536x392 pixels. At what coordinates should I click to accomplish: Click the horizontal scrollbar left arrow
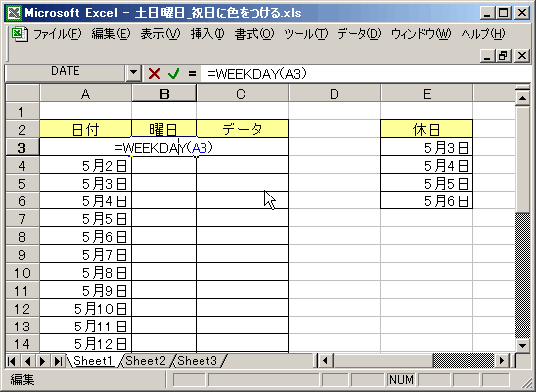pos(325,361)
